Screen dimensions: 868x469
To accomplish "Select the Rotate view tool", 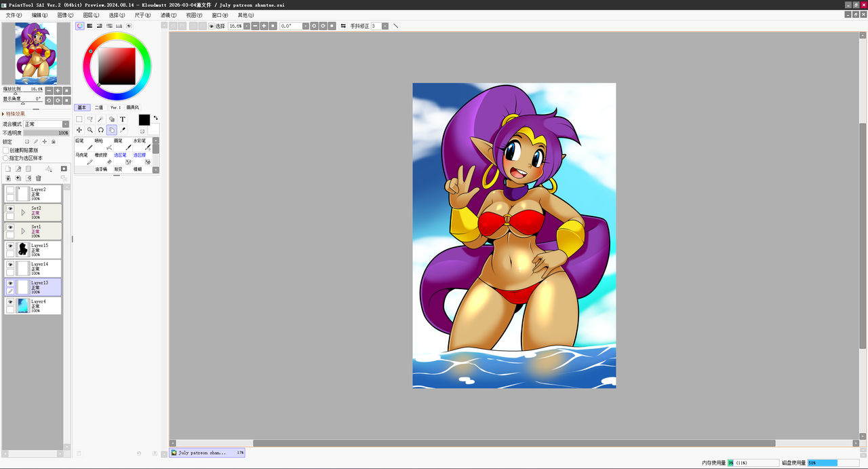I will tap(100, 130).
